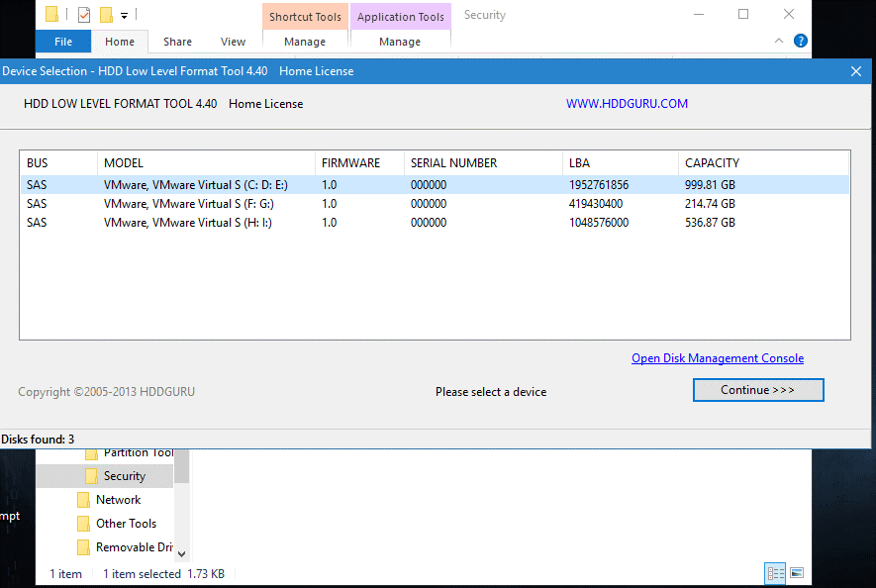876x588 pixels.
Task: Click the New Folder icon in quick access toolbar
Action: pyautogui.click(x=106, y=15)
